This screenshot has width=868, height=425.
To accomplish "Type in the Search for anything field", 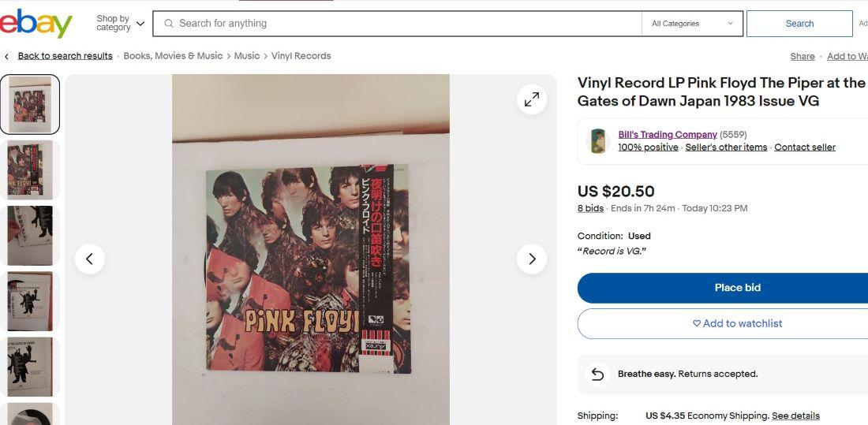I will tap(402, 24).
